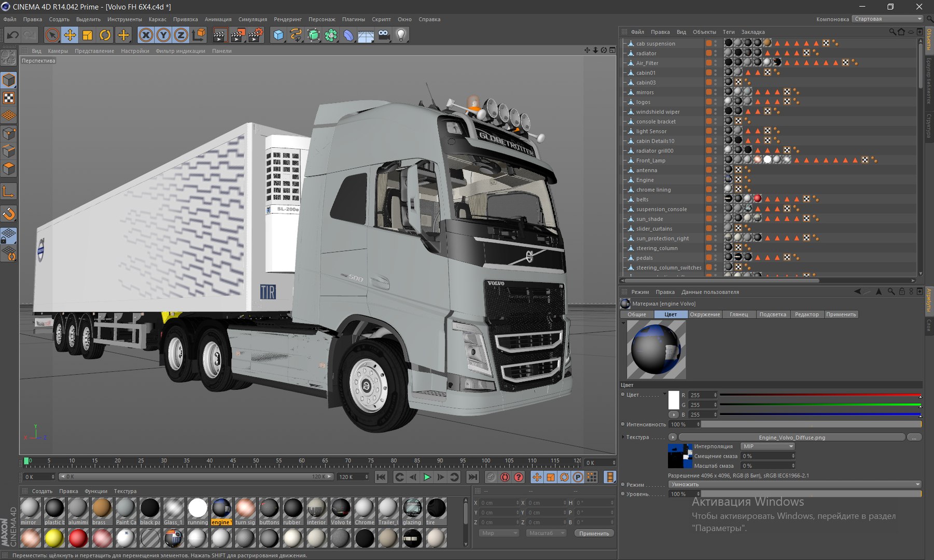The image size is (934, 560).
Task: Toggle Y axis lock
Action: coord(163,35)
